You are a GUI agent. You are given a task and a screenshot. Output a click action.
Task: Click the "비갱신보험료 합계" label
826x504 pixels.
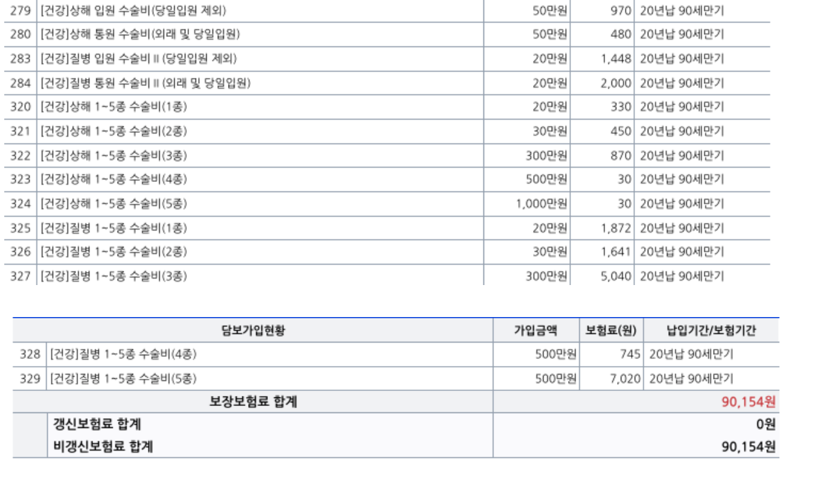(103, 446)
